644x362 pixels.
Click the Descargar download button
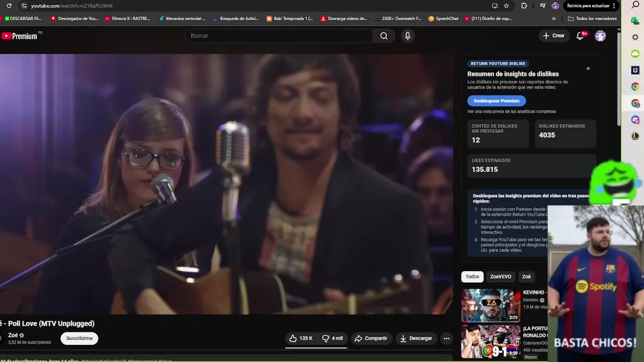(x=416, y=338)
